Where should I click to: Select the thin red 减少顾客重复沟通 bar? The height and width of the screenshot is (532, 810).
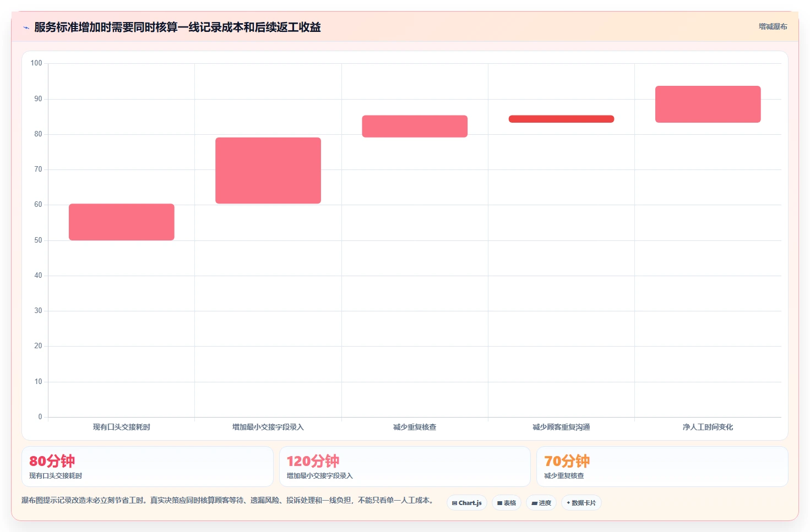click(561, 119)
